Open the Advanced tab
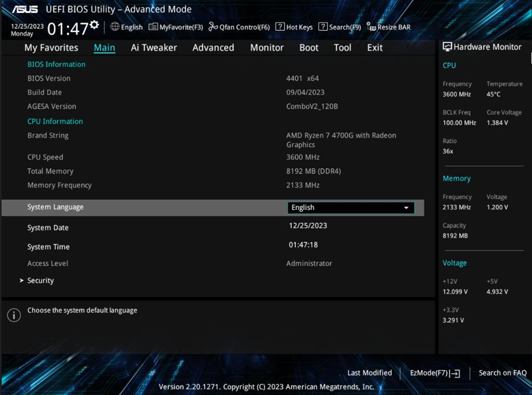The height and width of the screenshot is (395, 532). (213, 48)
